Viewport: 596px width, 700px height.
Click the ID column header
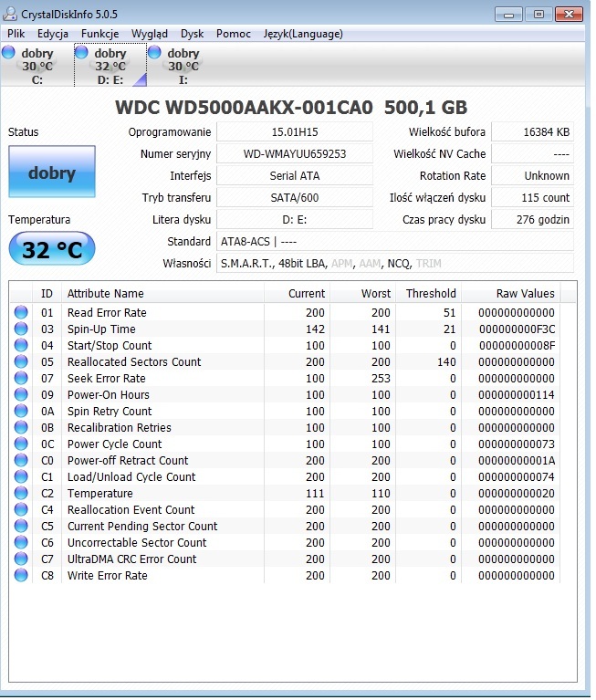coord(47,294)
